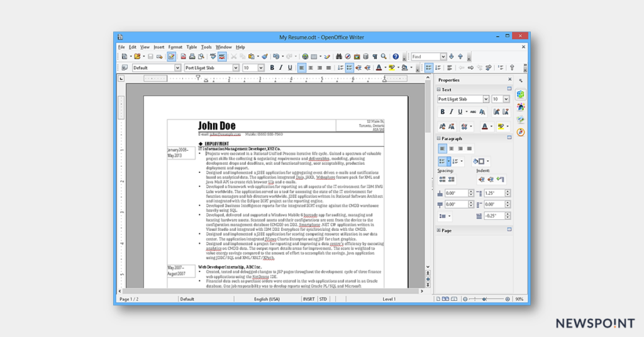Click the Export as PDF icon
The width and height of the screenshot is (644, 337).
coord(183,57)
